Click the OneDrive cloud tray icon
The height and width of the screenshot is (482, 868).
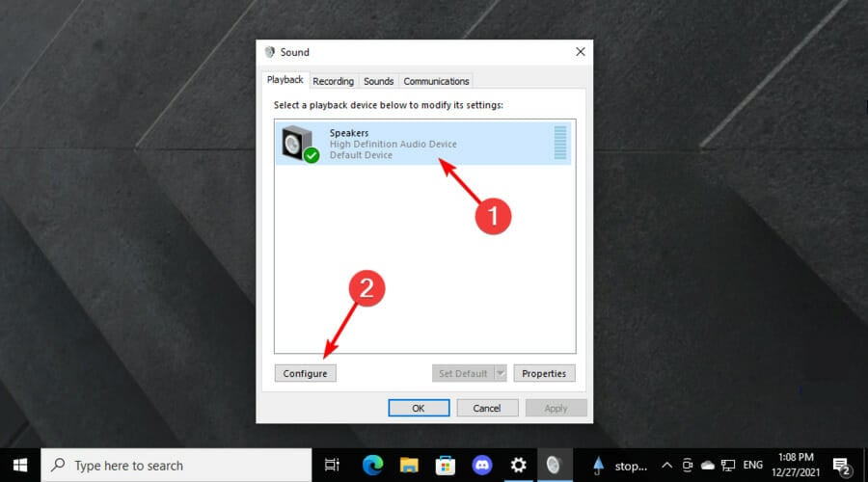708,466
